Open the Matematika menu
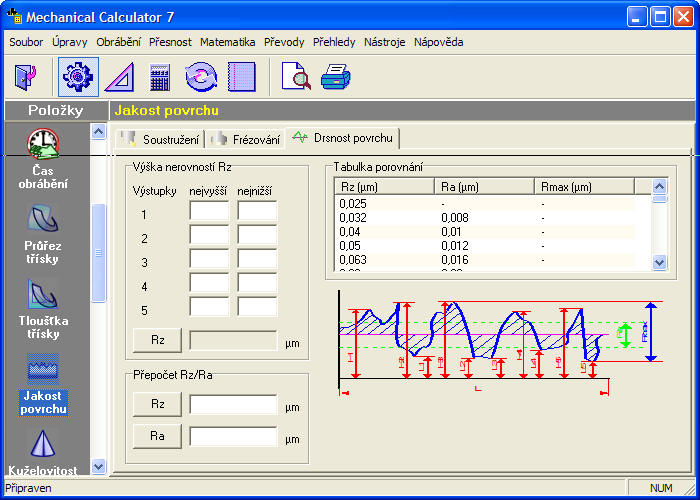The height and width of the screenshot is (500, 700). click(228, 42)
